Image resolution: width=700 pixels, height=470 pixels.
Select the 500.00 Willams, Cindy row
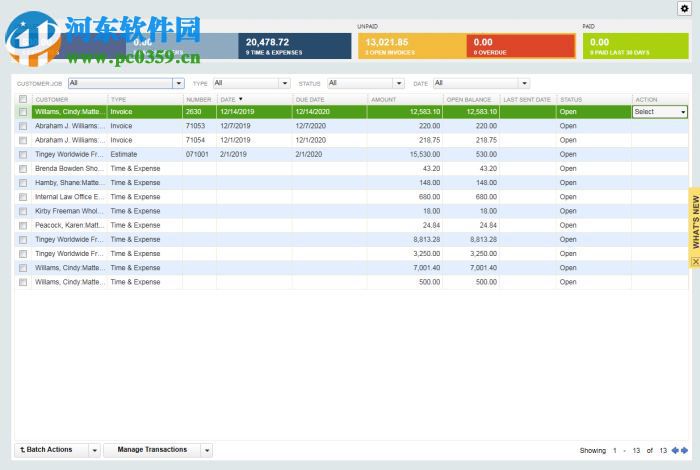click(353, 282)
